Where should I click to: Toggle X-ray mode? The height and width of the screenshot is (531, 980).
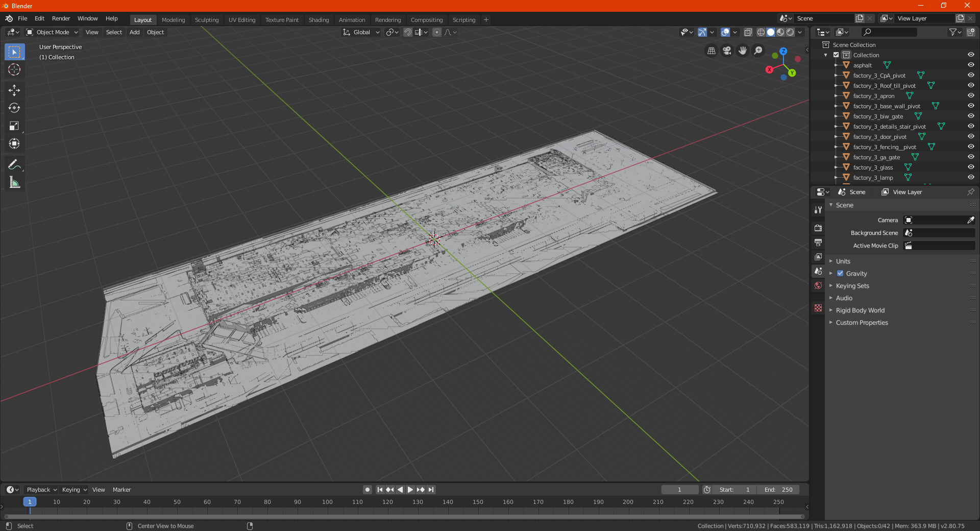click(748, 32)
